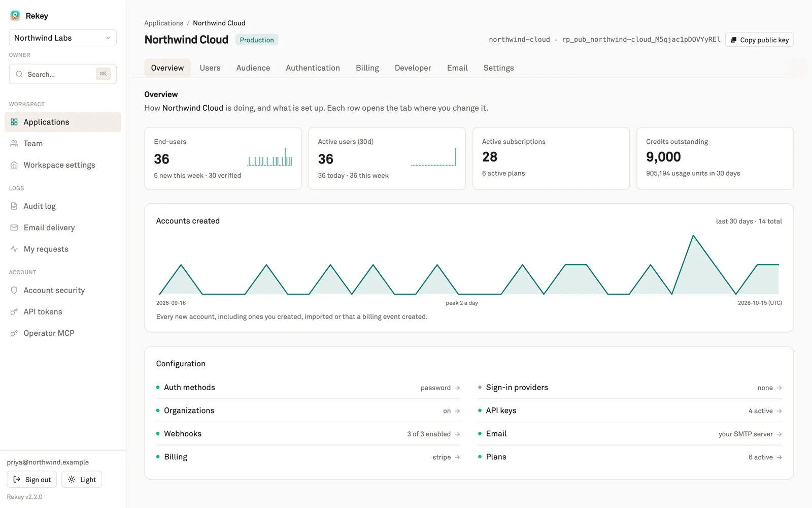Screen dimensions: 812x508
Task: Click the My requests activity icon
Action: (x=14, y=249)
